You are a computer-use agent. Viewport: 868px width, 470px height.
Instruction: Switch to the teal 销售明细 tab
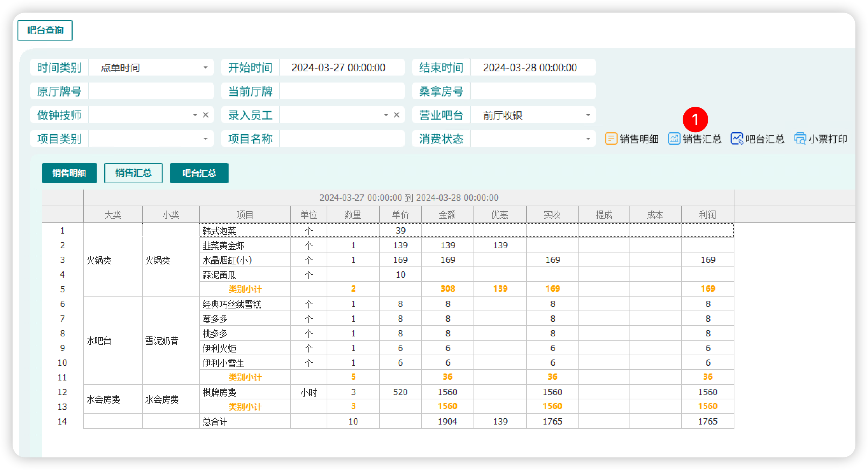(x=69, y=173)
